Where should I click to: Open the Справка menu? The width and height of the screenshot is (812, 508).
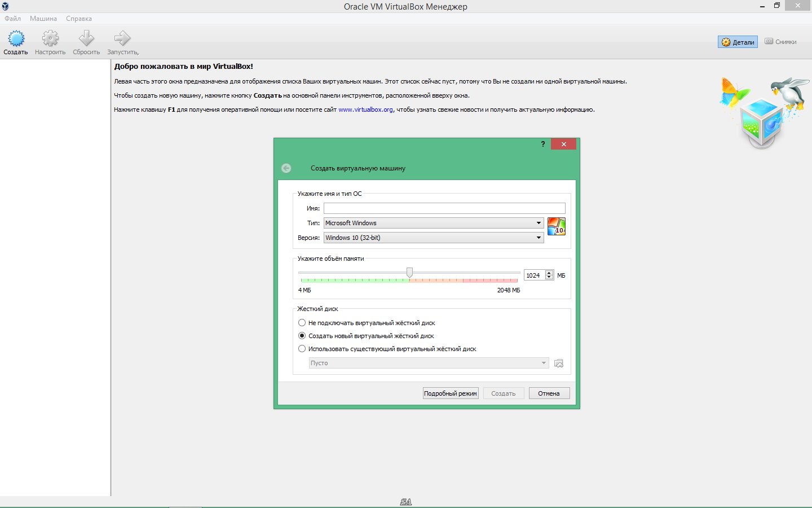tap(79, 19)
